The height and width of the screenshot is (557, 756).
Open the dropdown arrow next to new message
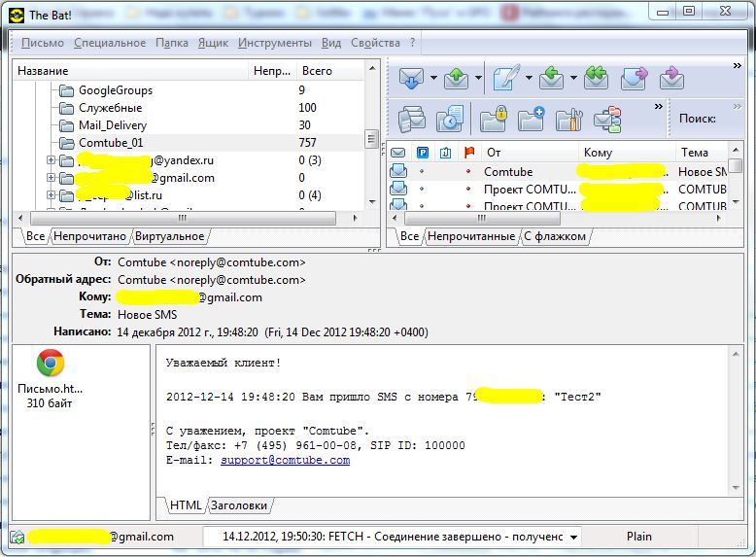[x=529, y=78]
